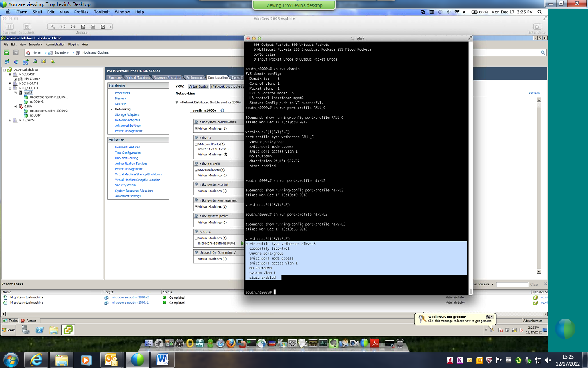This screenshot has height=368, width=588.
Task: Select the microcore-south-n1000v-1 VM in tree
Action: (x=49, y=97)
